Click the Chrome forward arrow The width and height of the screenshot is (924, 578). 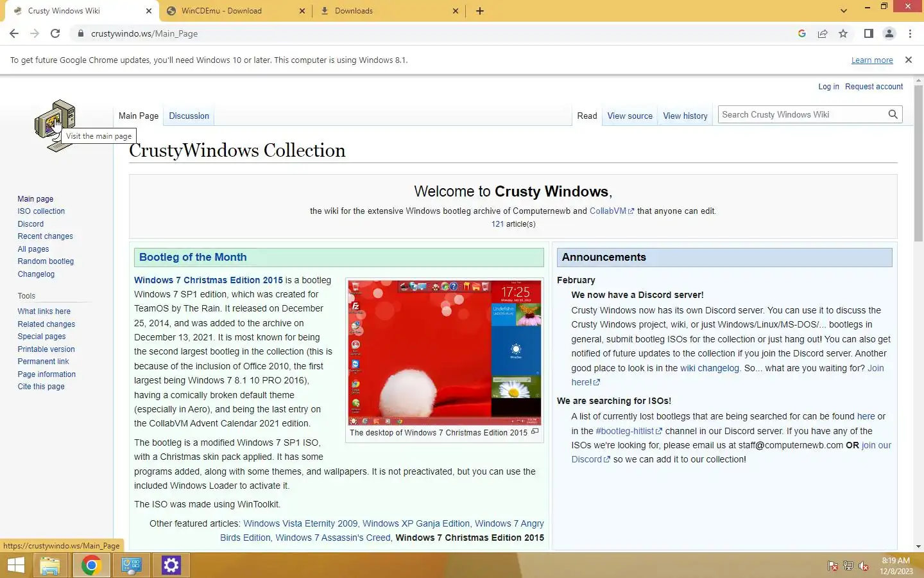click(35, 33)
